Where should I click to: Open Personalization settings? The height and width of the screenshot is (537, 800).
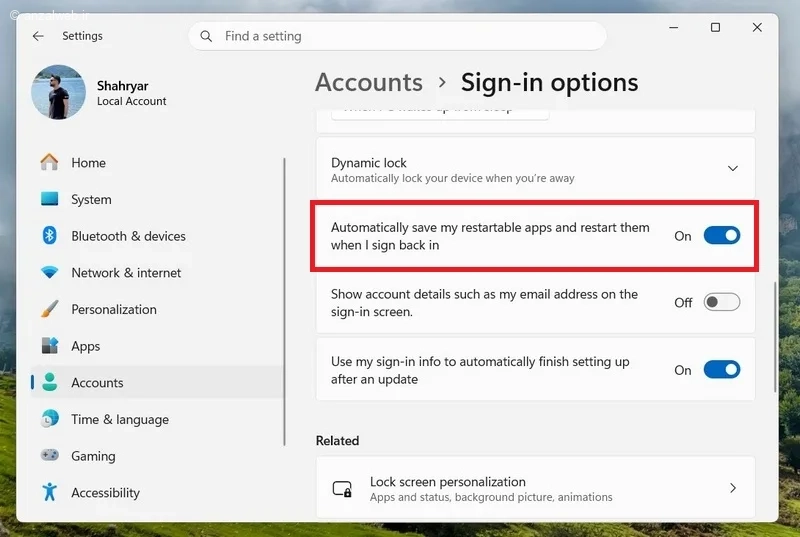156,310
